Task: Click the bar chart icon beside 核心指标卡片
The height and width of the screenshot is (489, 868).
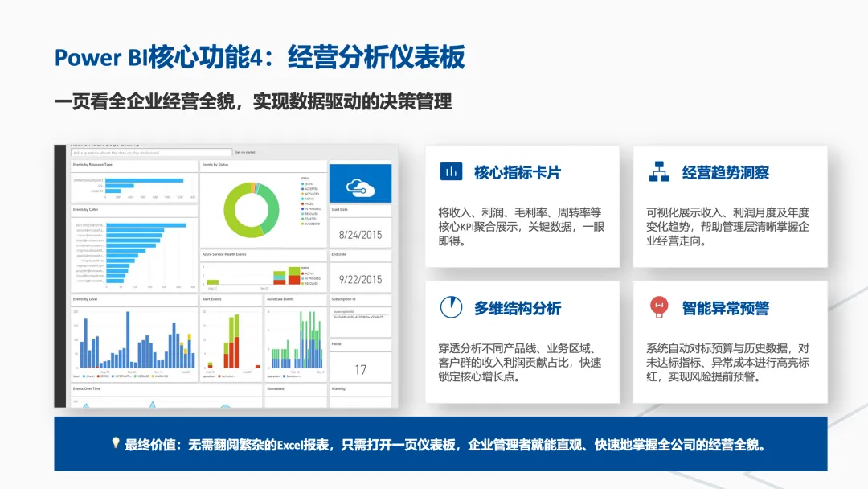Action: pyautogui.click(x=451, y=171)
